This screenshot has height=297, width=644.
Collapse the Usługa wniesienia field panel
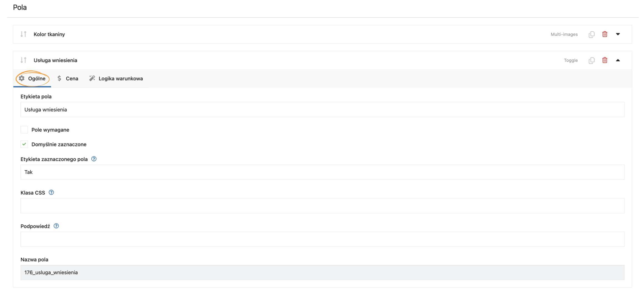(x=618, y=60)
